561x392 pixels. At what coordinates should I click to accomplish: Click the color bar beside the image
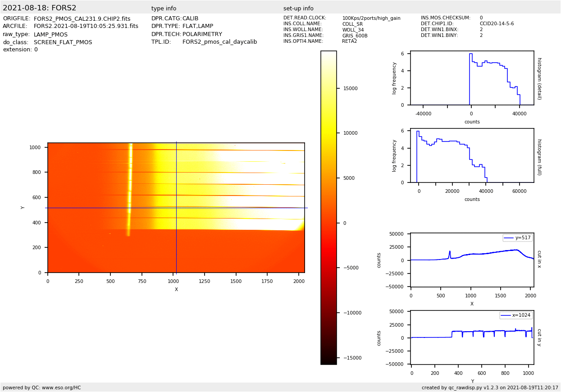(328, 207)
